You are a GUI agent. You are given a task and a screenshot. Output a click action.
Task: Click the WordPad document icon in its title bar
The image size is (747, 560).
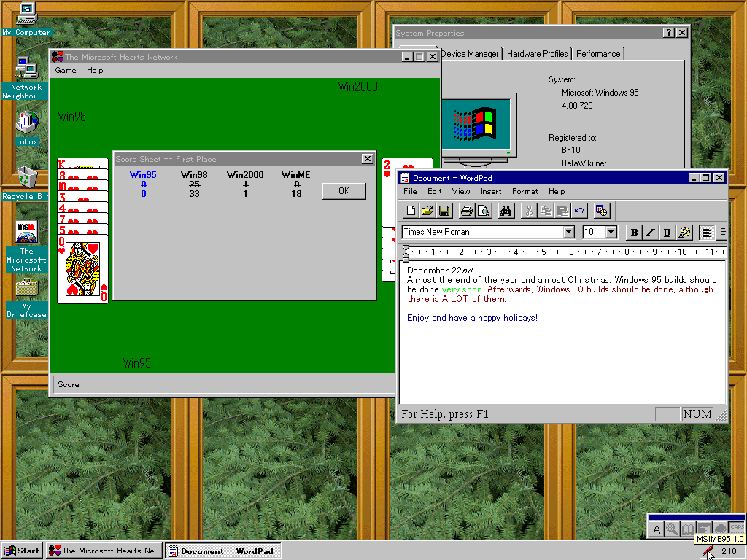405,178
